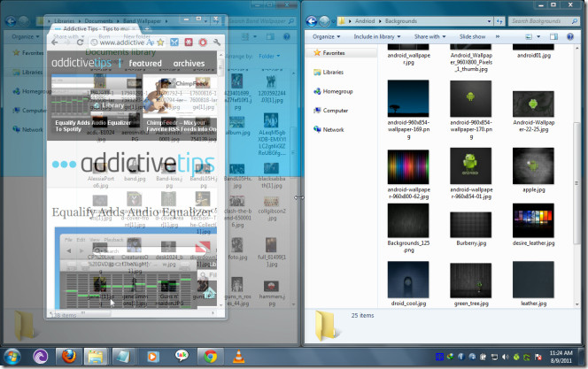Viewport: 588px width, 369px height.
Task: Select android-wallpaper-960x800-62.jpg thumbnail
Action: (x=408, y=166)
